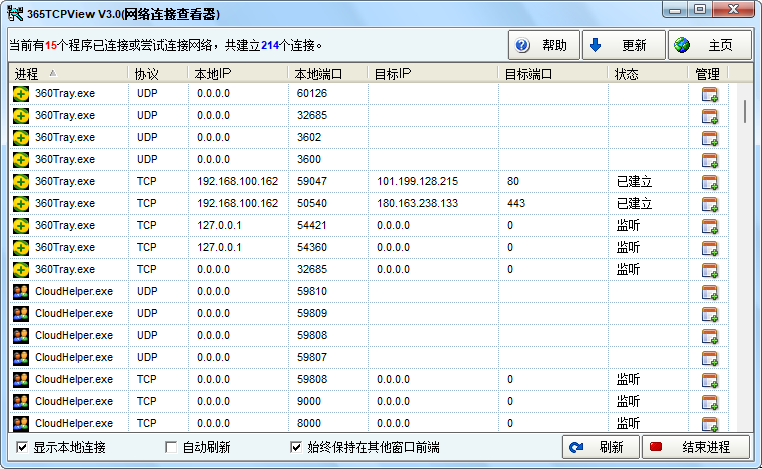Click manage icon for 360Tray.exe UDP port 32685
The height and width of the screenshot is (469, 762).
710,116
